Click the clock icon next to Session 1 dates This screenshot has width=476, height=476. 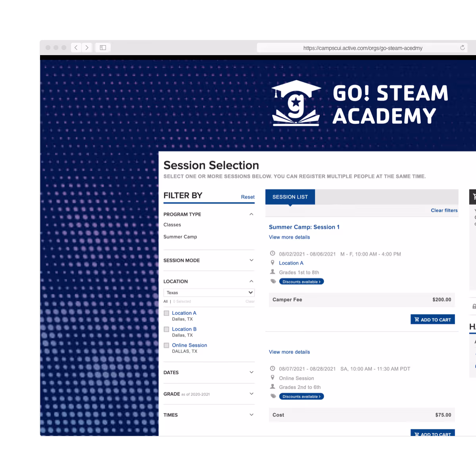[x=273, y=253]
